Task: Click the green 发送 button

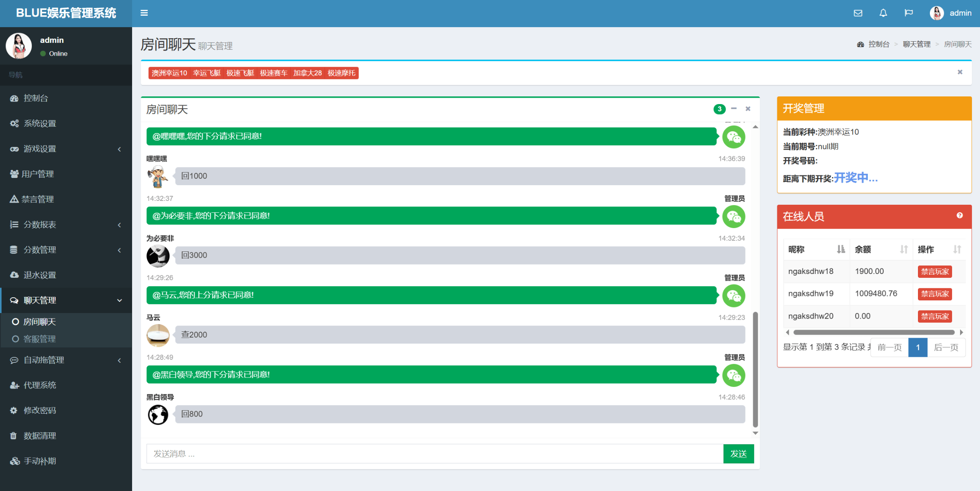Action: [738, 454]
